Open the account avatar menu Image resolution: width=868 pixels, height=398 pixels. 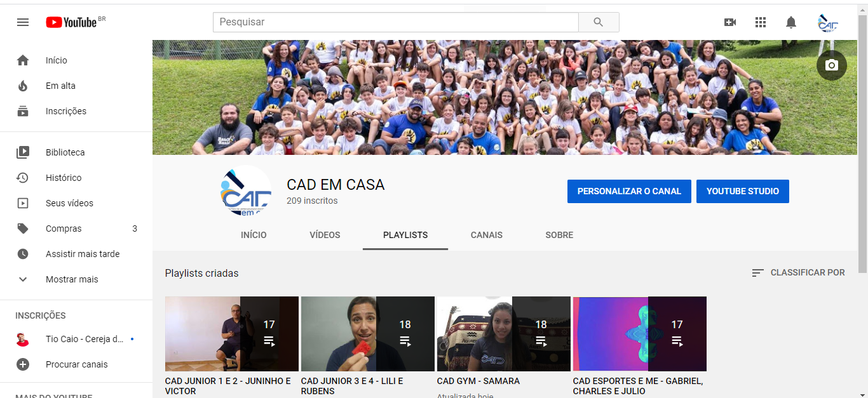[827, 23]
